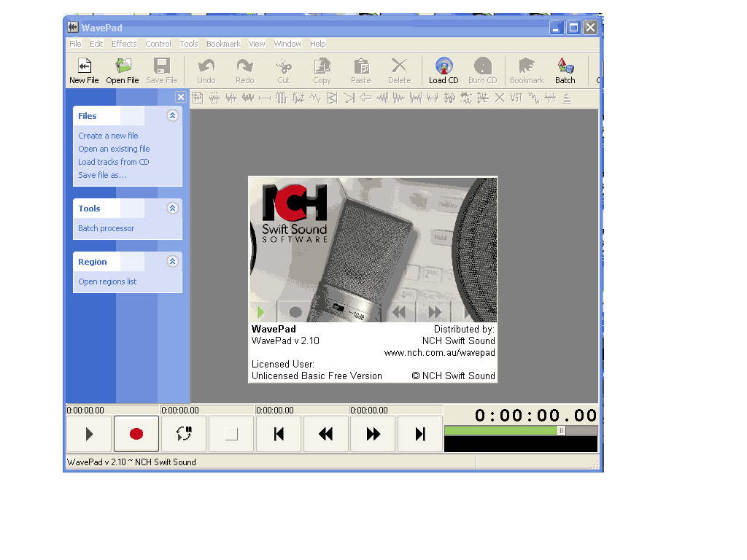Image resolution: width=747 pixels, height=560 pixels.
Task: Click the Cut scissors icon
Action: pyautogui.click(x=284, y=71)
